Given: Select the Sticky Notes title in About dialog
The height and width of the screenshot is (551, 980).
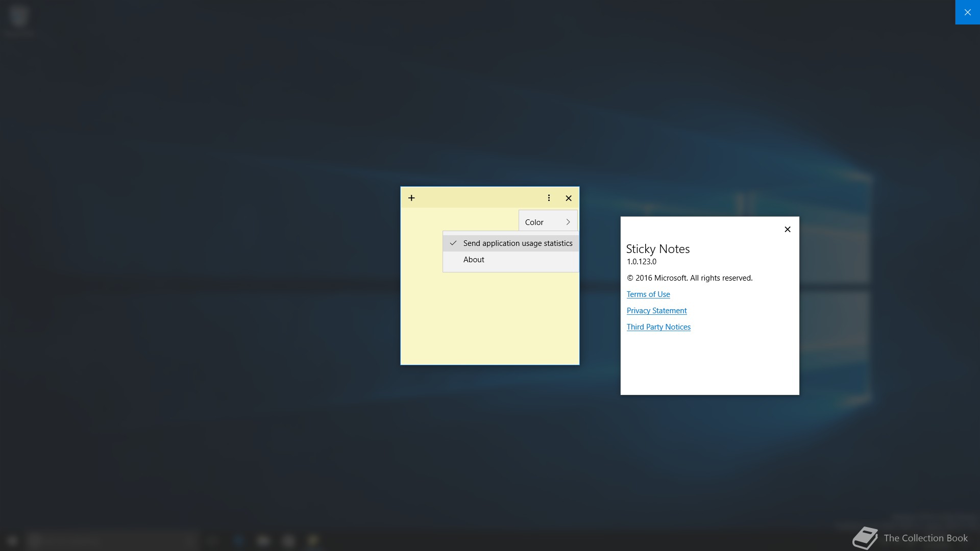Looking at the screenshot, I should tap(658, 249).
